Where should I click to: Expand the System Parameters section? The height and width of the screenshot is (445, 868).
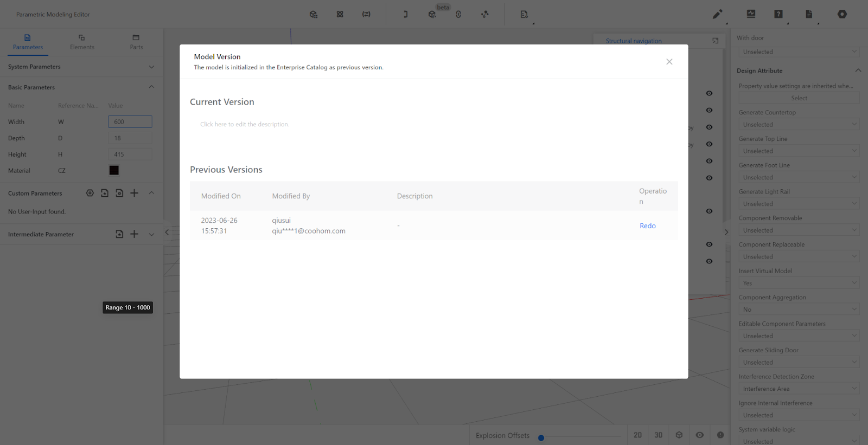(151, 67)
